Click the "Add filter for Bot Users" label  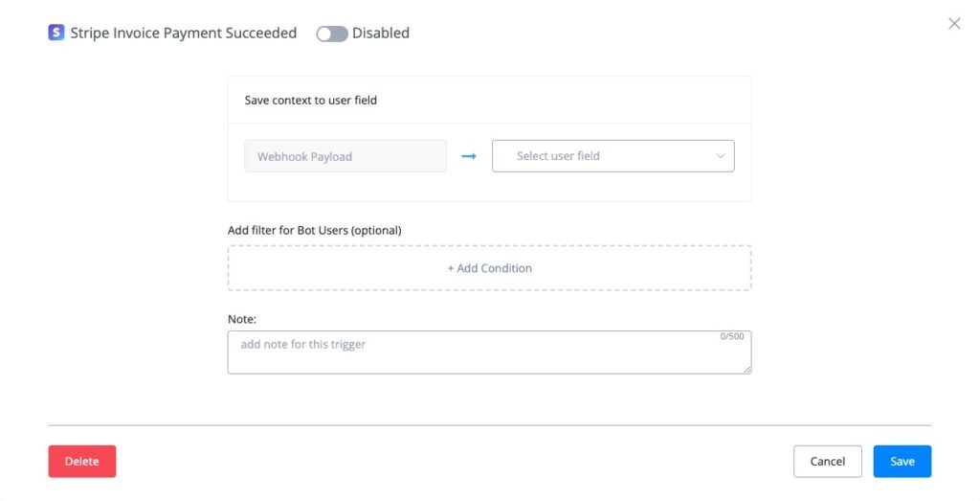[x=315, y=230]
